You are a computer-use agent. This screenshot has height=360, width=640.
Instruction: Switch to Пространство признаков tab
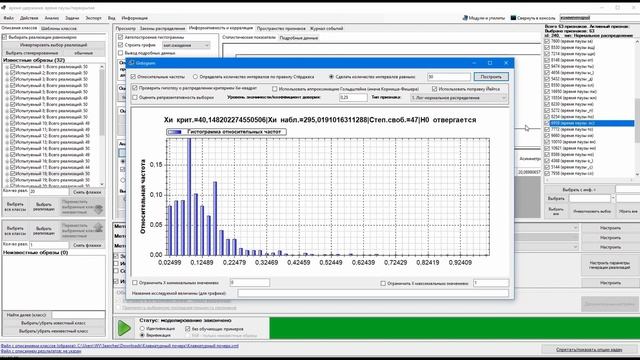281,28
